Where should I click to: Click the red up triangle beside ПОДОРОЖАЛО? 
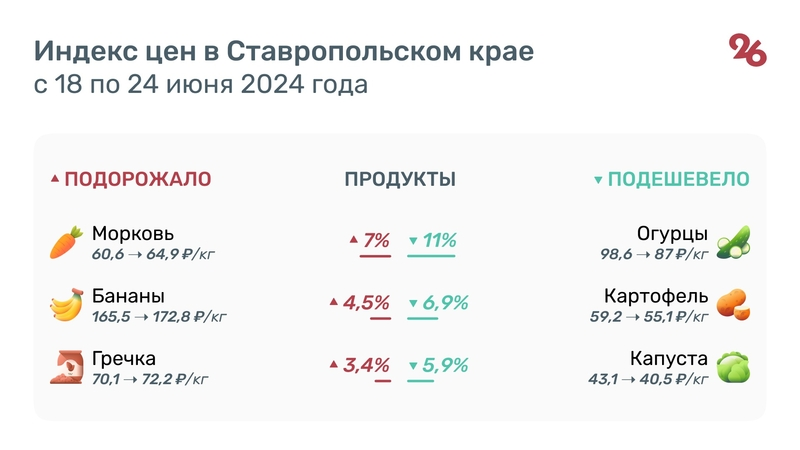point(55,180)
